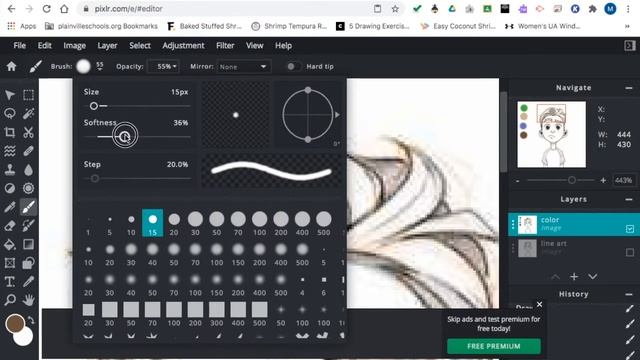Image resolution: width=640 pixels, height=360 pixels.
Task: Open the Edit menu
Action: (44, 45)
